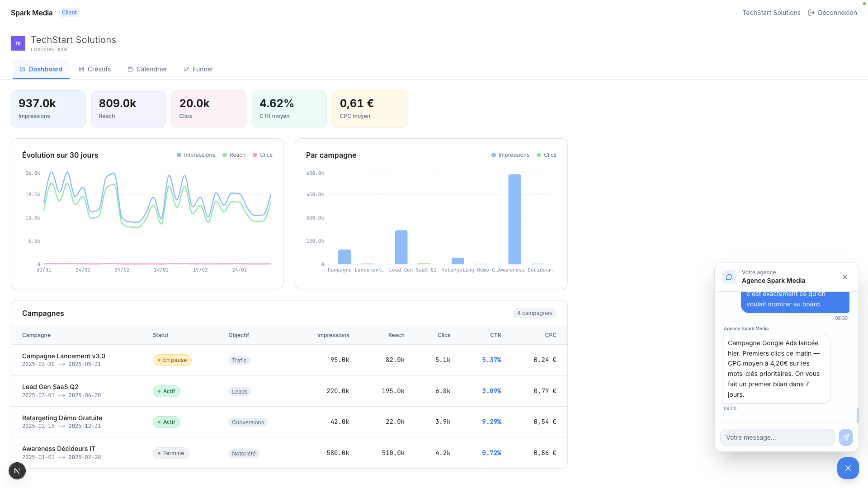The height and width of the screenshot is (488, 868).
Task: Send the chat message with the paper plane icon
Action: click(x=846, y=437)
